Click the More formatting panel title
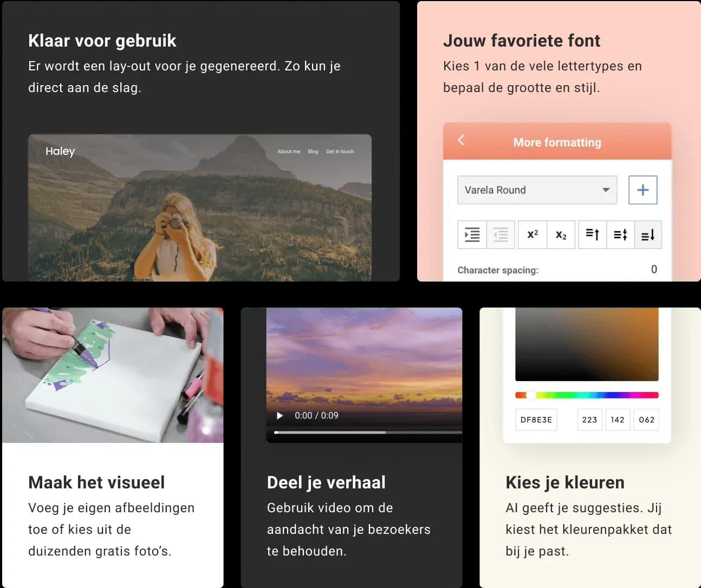701x588 pixels. 557,142
